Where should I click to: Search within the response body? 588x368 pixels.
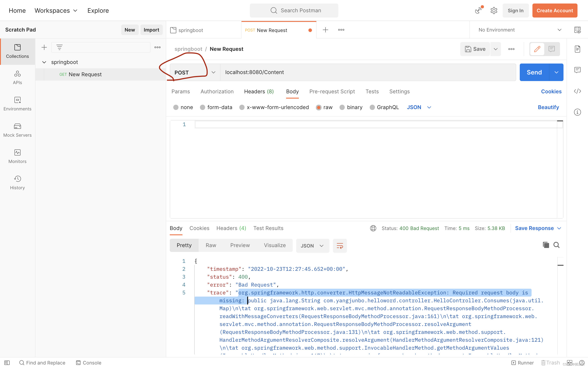(556, 245)
